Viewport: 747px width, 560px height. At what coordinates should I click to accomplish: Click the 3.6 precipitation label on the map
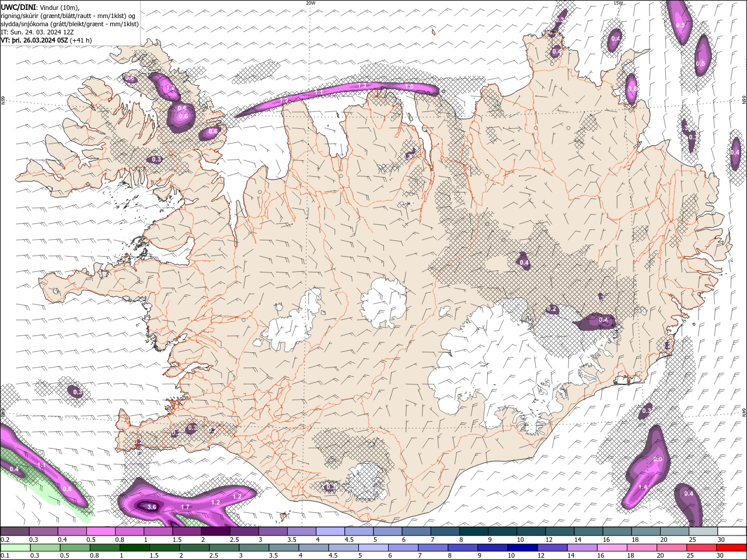coord(152,507)
